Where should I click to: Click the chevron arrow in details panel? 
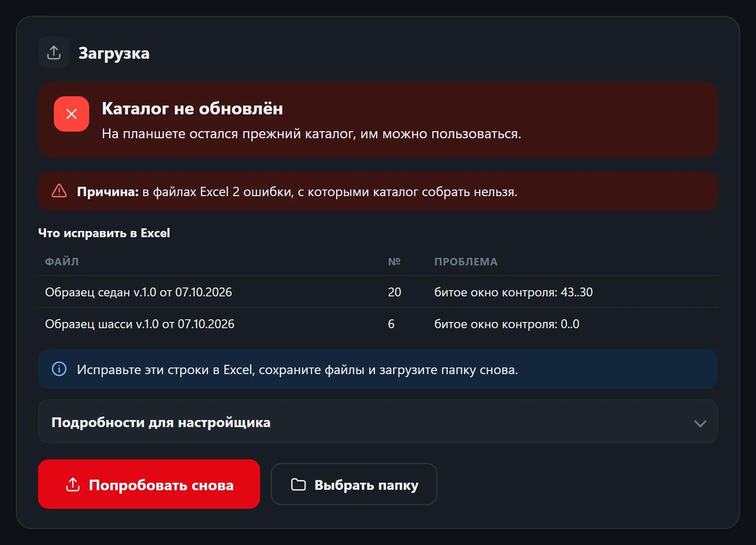pos(700,423)
